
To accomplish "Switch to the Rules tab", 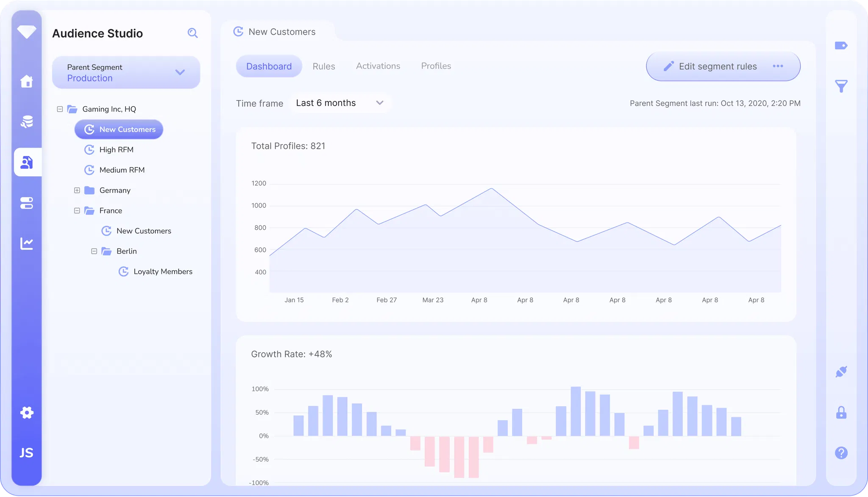I will coord(324,66).
